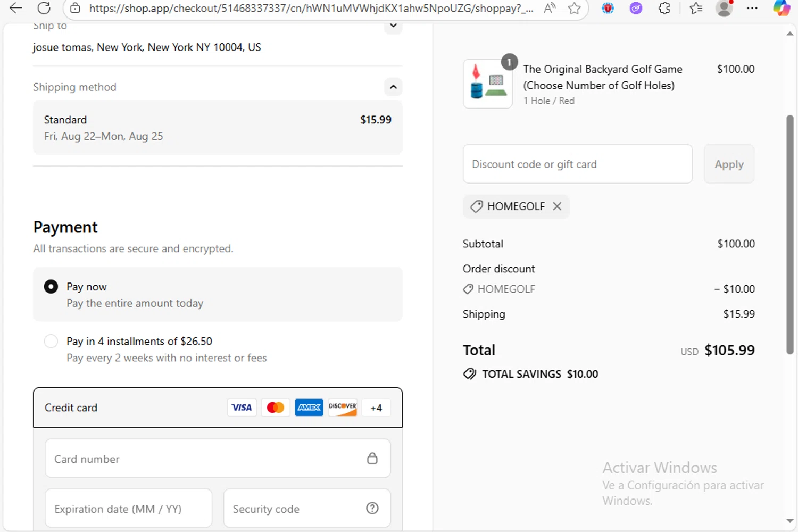Click the Discover card logo
The height and width of the screenshot is (532, 798).
343,408
